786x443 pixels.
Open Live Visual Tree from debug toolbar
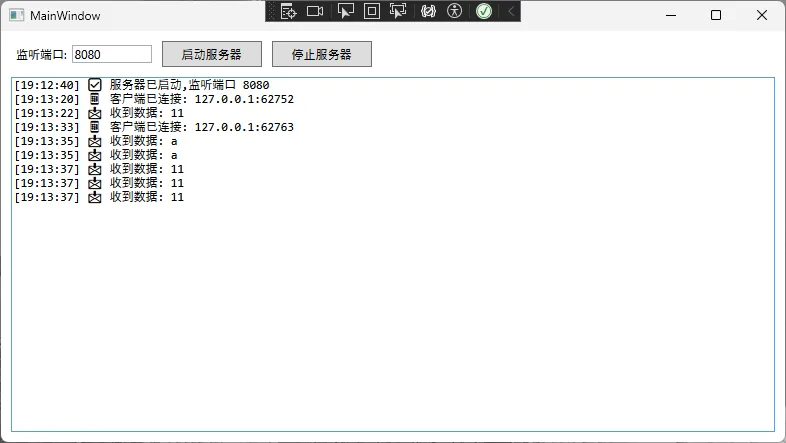289,11
